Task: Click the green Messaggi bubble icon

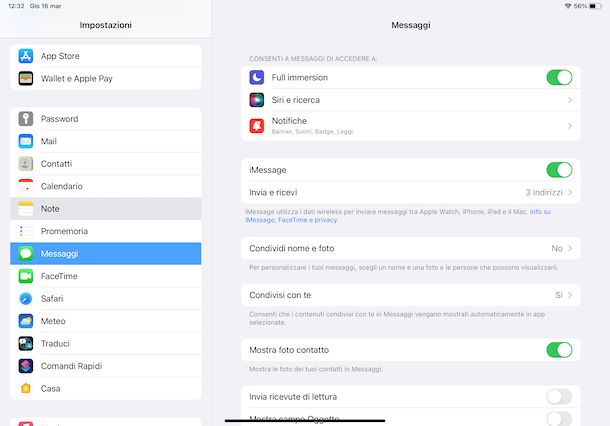Action: coord(26,254)
